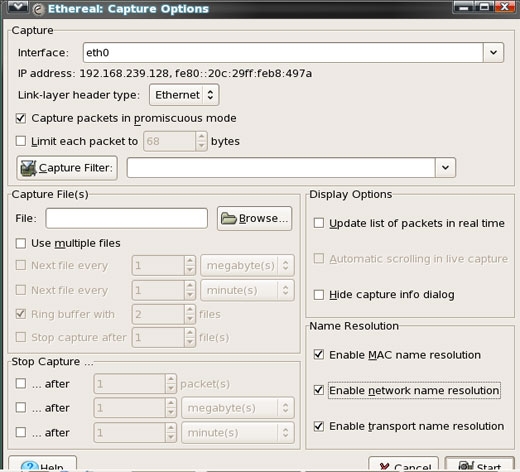The width and height of the screenshot is (520, 472).
Task: Open Link-layer header type Ethernet dropdown
Action: [184, 95]
